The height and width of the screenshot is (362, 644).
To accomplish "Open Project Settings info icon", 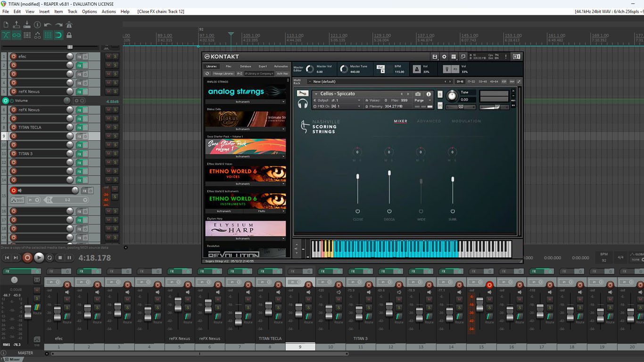I will (37, 25).
